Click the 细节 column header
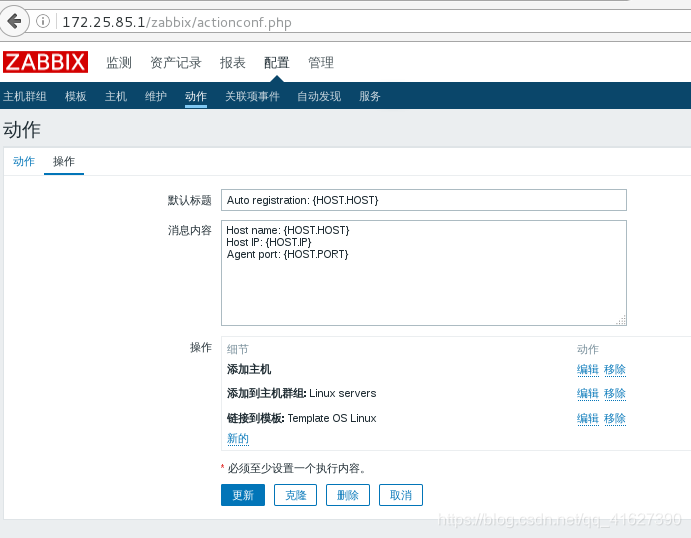 (x=238, y=349)
